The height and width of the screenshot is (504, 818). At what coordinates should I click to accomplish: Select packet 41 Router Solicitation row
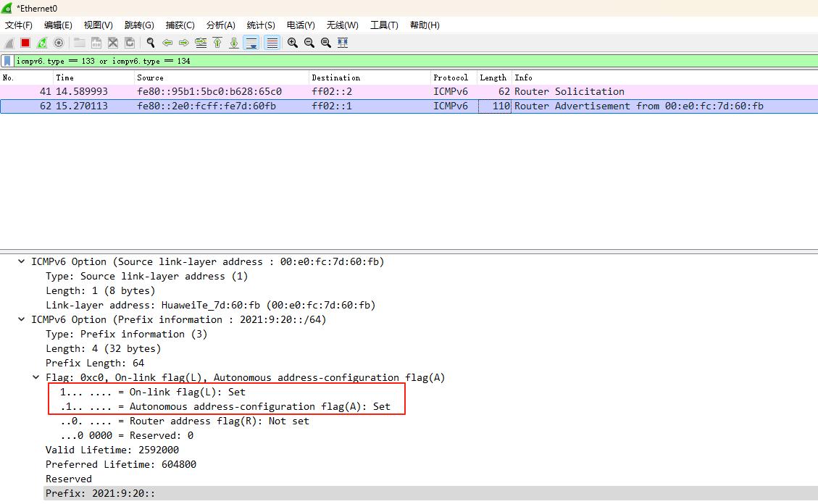[x=409, y=92]
